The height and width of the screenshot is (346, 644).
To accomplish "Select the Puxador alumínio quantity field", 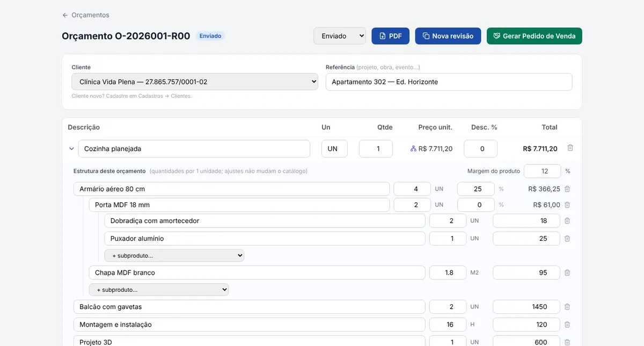I will (x=448, y=238).
